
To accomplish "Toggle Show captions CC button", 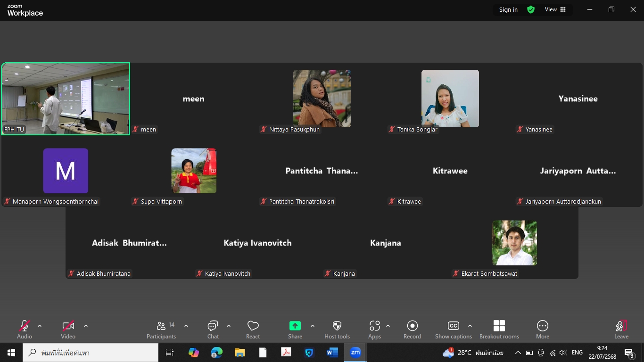I will [x=453, y=329].
